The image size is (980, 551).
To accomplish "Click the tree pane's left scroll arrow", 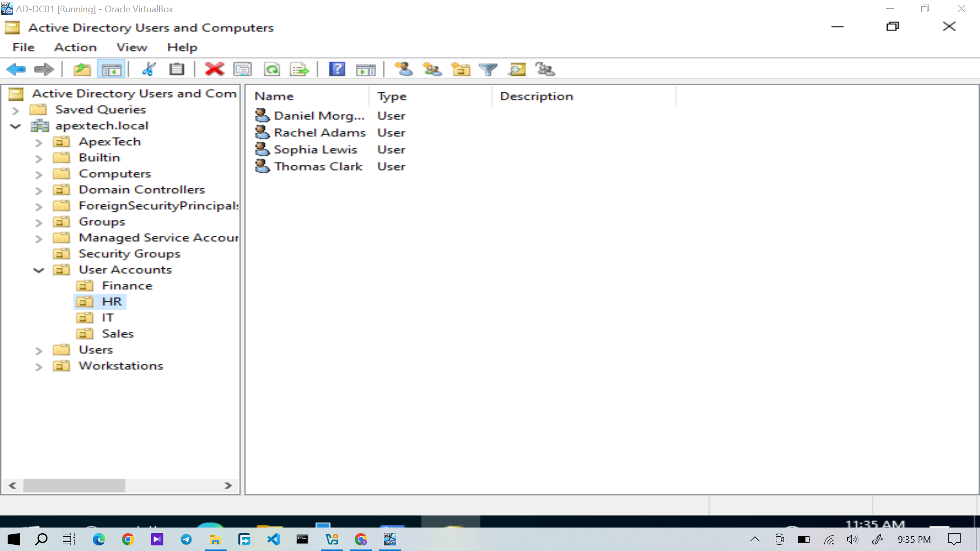I will click(13, 486).
